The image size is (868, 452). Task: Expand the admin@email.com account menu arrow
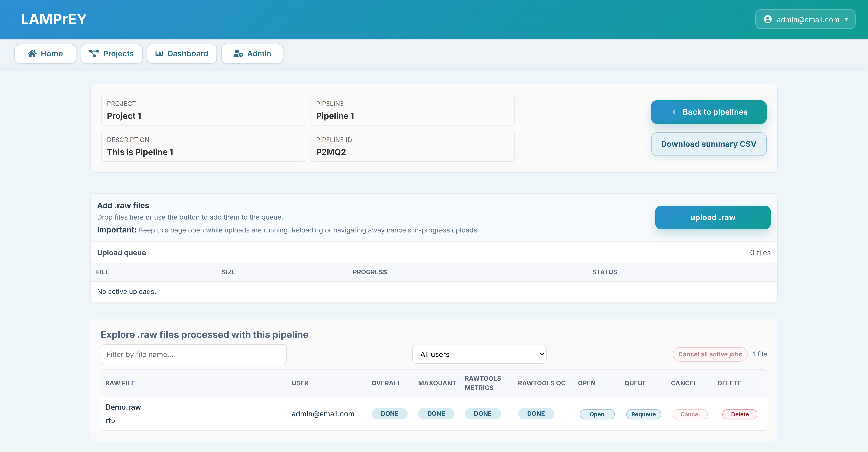point(846,19)
